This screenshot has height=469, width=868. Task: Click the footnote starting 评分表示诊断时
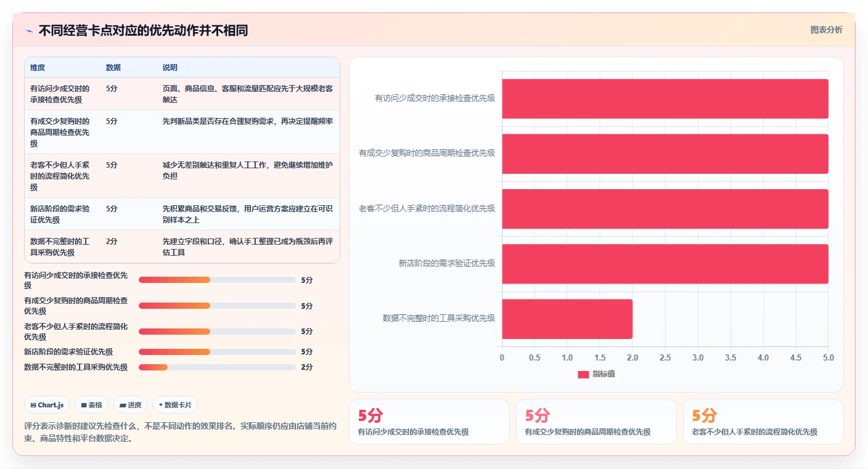click(x=181, y=432)
